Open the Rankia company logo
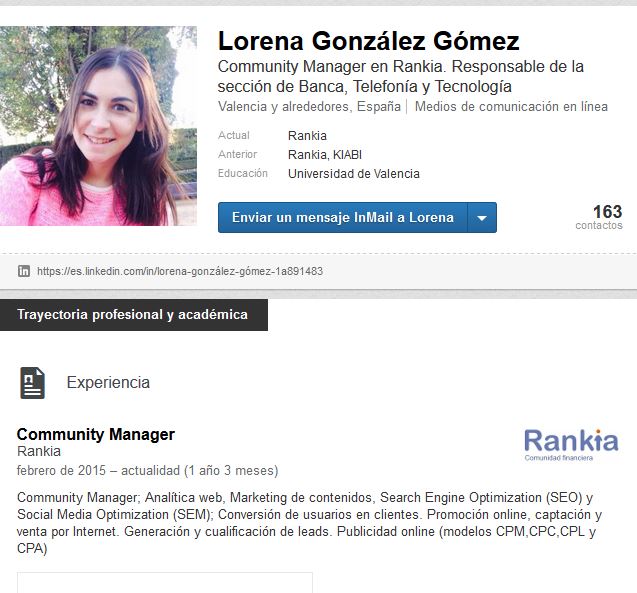The width and height of the screenshot is (637, 593). pyautogui.click(x=571, y=445)
